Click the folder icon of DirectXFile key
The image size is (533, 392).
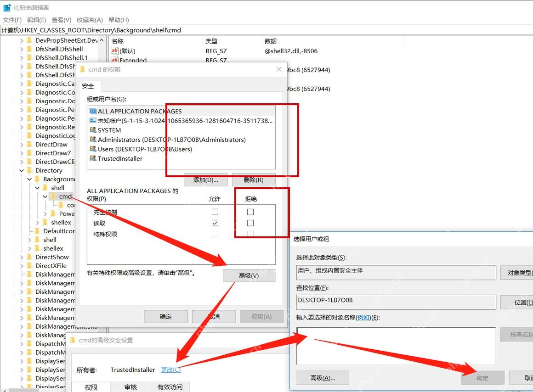tap(29, 266)
